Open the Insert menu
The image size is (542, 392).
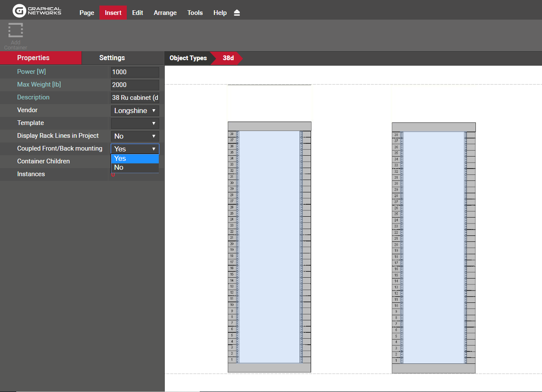tap(113, 13)
